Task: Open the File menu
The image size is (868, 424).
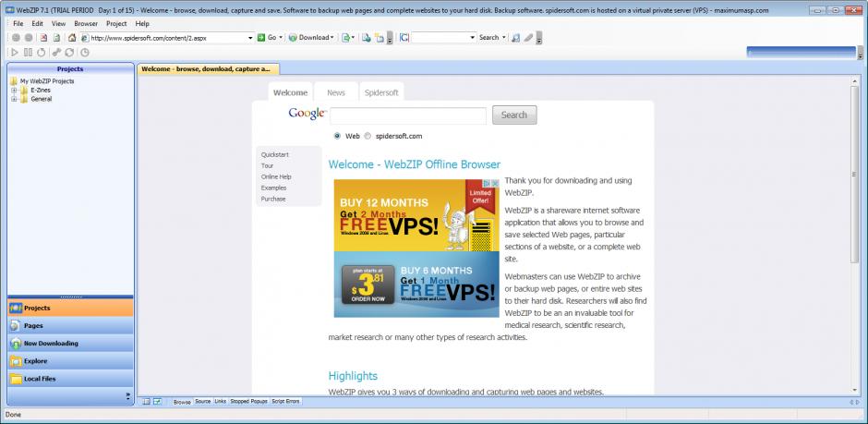Action: (x=18, y=24)
